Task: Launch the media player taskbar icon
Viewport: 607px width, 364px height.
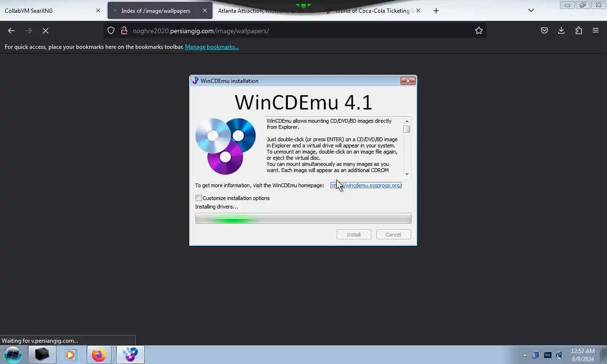Action: tap(70, 355)
